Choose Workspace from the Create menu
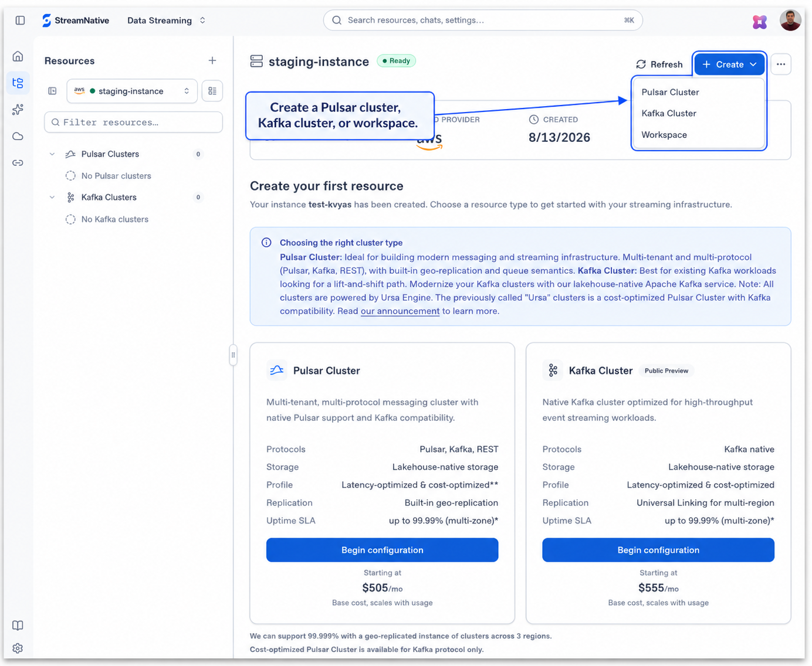The image size is (812, 666). [664, 135]
